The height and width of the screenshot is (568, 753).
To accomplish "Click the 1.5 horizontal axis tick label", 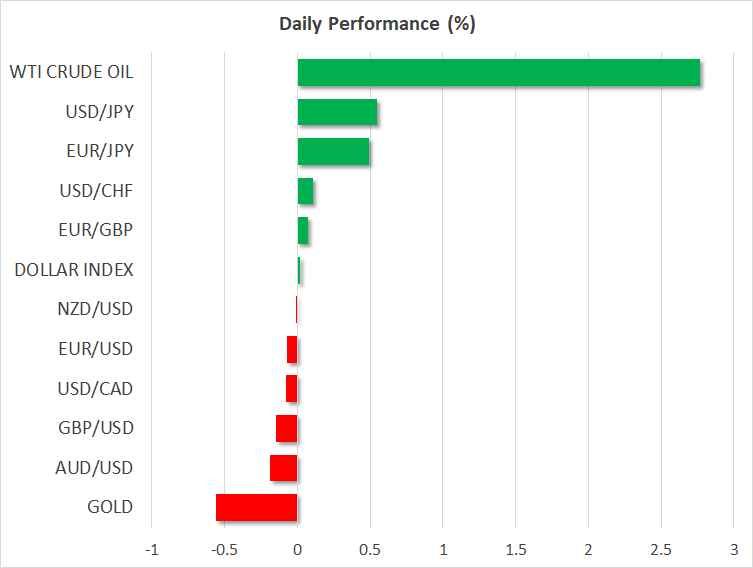I will [x=515, y=550].
